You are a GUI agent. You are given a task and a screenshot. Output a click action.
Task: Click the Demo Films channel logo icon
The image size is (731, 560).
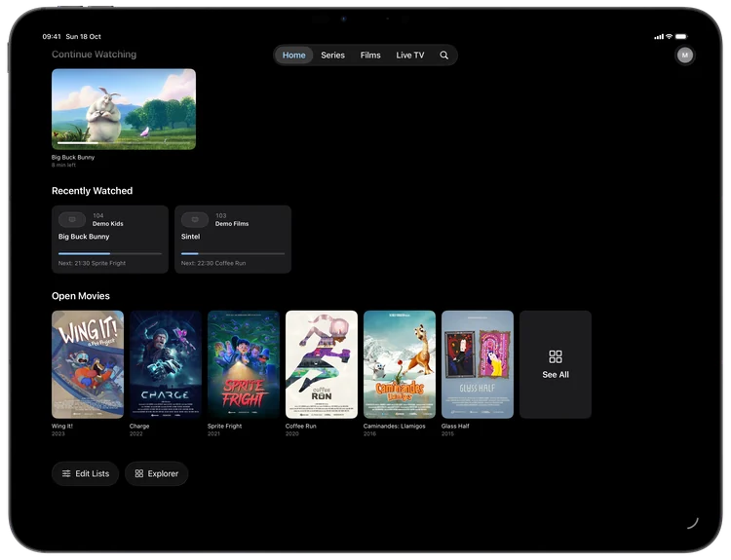coord(195,219)
